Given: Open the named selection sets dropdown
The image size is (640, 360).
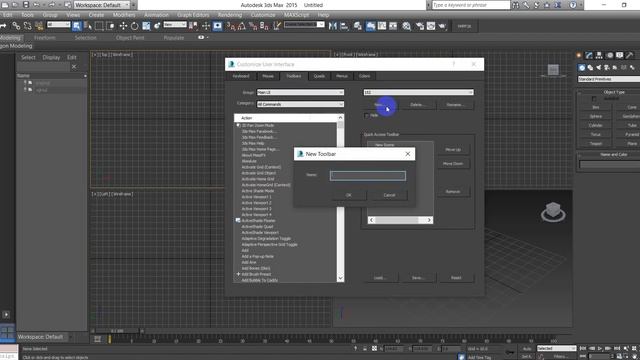Looking at the screenshot, I should pos(304,25).
